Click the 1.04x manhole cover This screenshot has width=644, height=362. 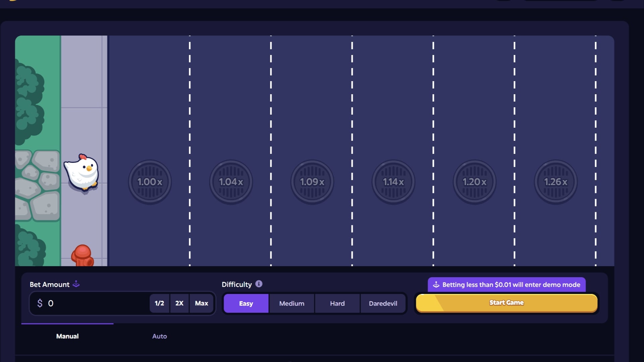coord(231,182)
